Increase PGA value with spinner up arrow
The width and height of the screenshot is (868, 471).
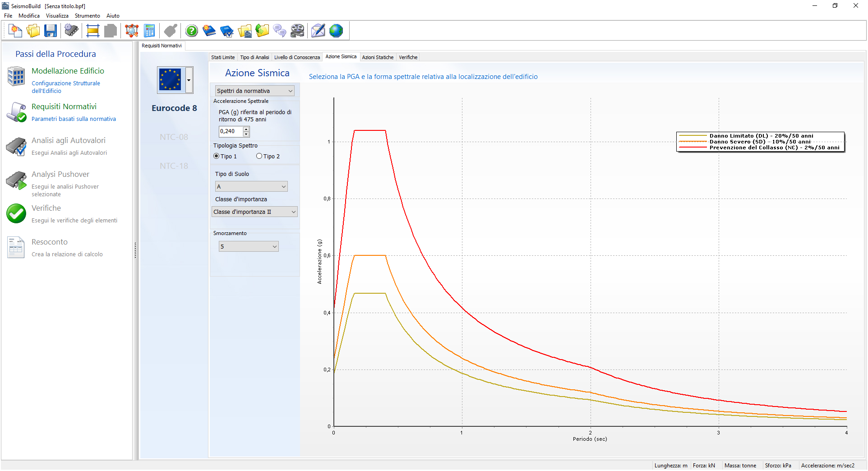tap(246, 129)
